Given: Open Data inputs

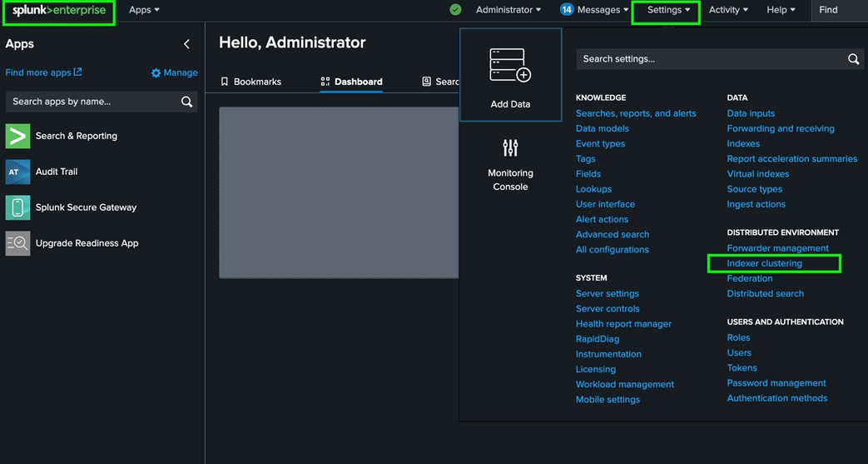Looking at the screenshot, I should pos(751,113).
